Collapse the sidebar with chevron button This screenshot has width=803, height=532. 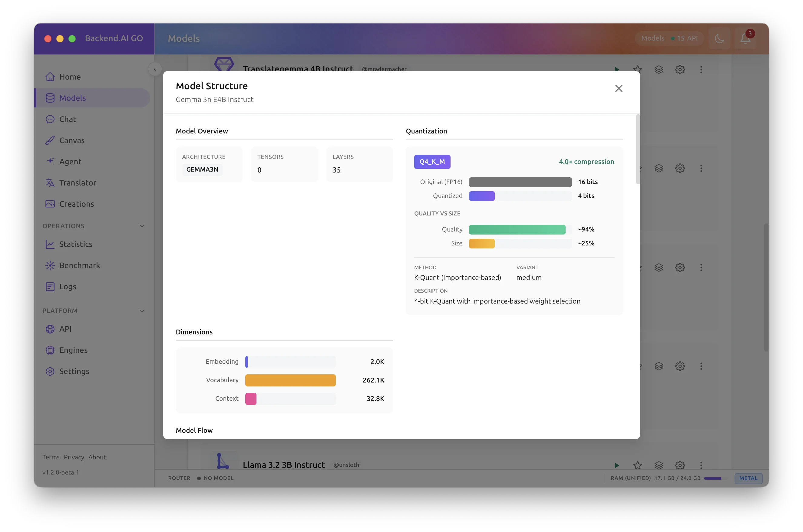click(x=155, y=69)
